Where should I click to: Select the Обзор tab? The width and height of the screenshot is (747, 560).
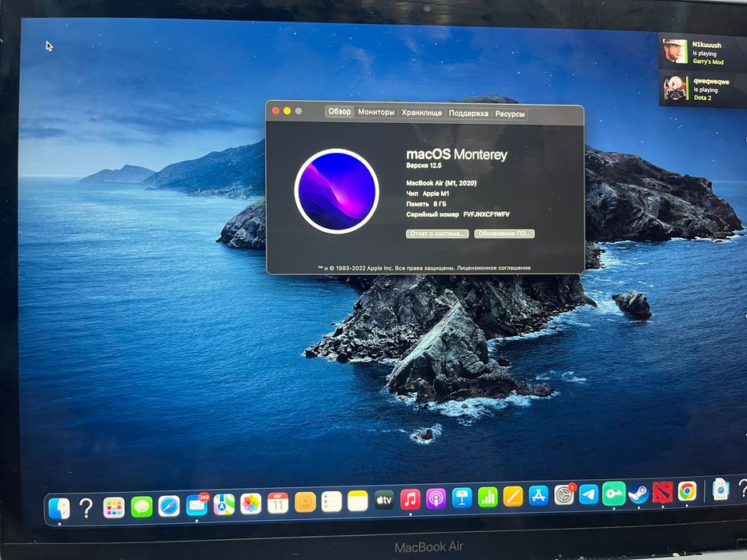(x=339, y=111)
